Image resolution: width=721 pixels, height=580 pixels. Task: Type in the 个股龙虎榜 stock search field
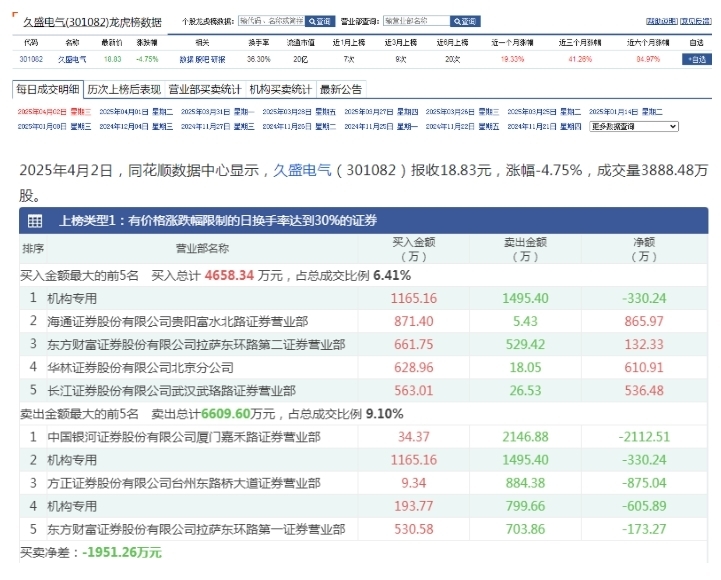(271, 21)
